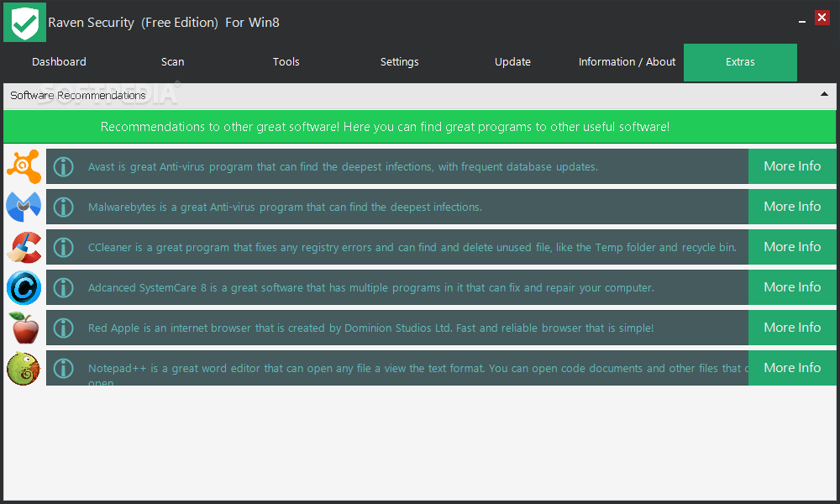Click the CCleaner logo icon

pos(24,247)
